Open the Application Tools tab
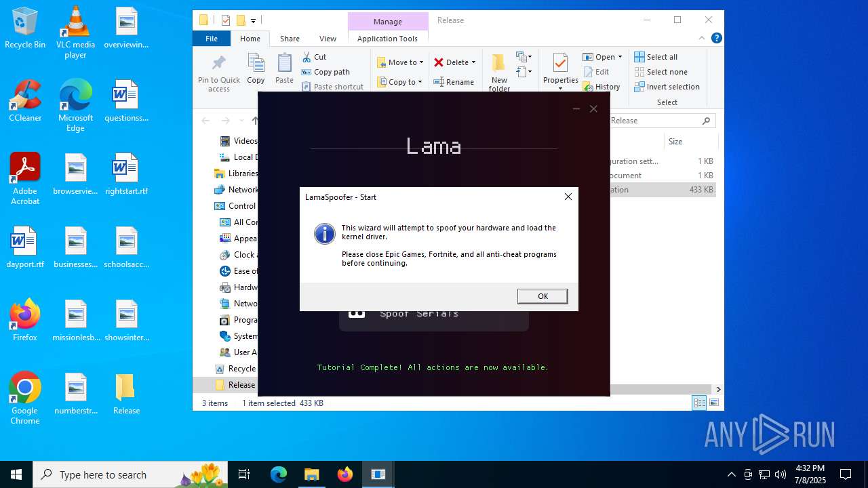 pos(387,39)
